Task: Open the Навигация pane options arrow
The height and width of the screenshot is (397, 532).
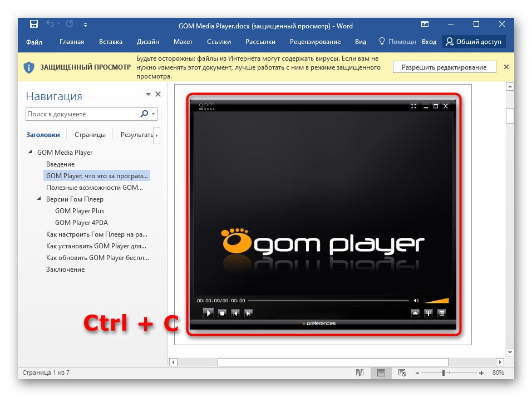Action: click(x=148, y=94)
